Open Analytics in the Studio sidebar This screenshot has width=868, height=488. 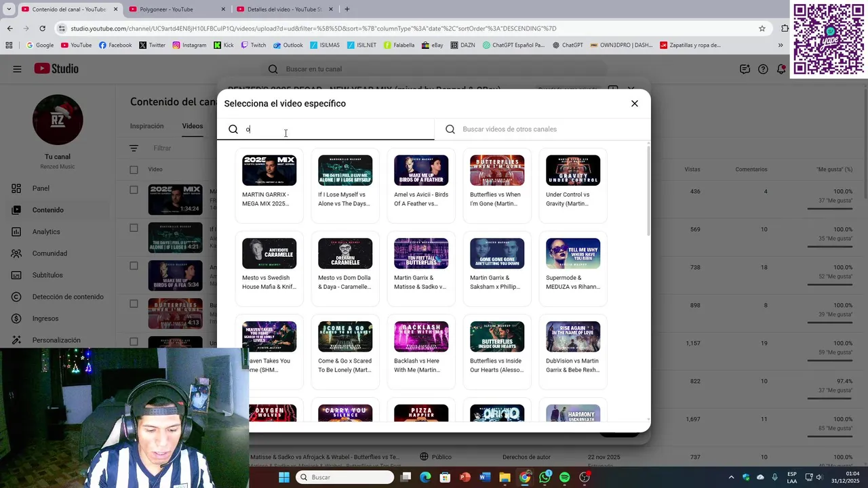coord(58,232)
